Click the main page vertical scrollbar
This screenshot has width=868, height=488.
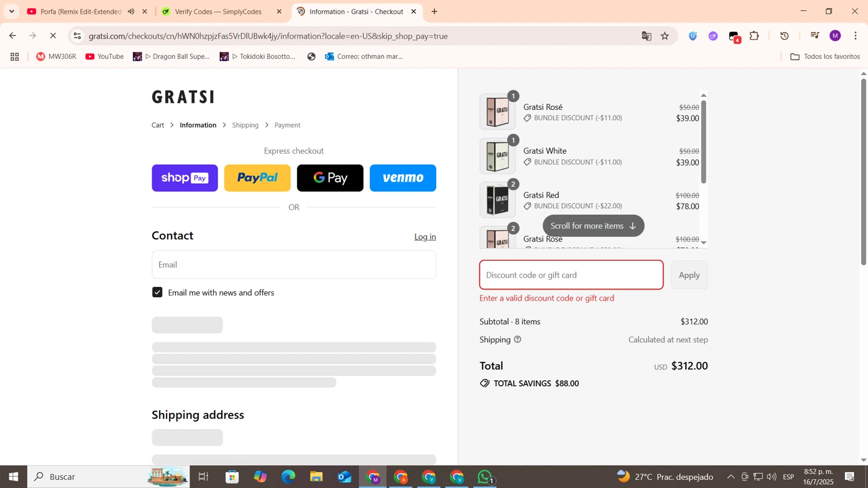(863, 172)
